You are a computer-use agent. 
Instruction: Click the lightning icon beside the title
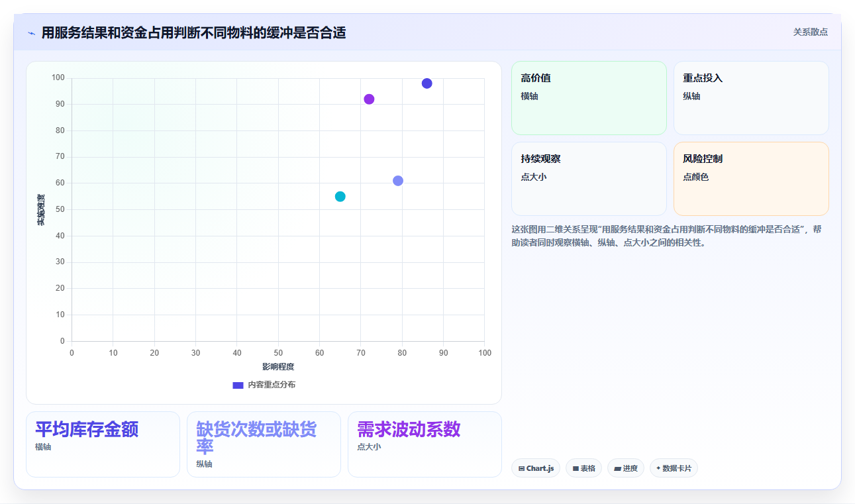click(x=31, y=33)
